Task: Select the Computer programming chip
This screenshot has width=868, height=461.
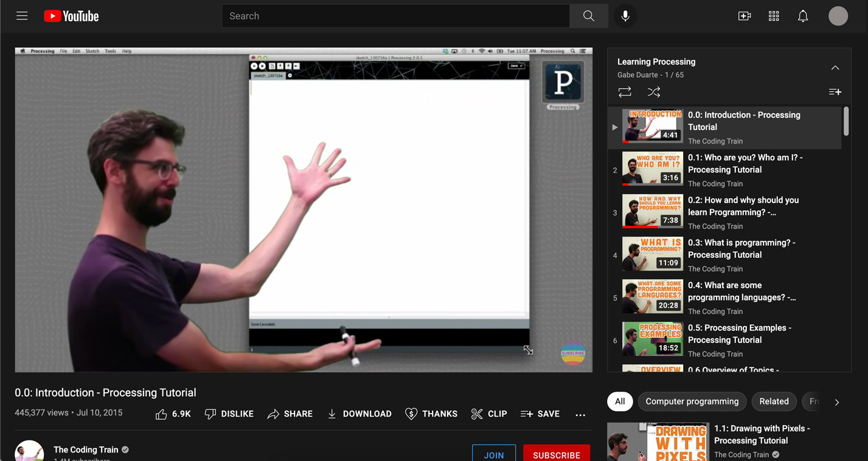Action: click(x=692, y=401)
